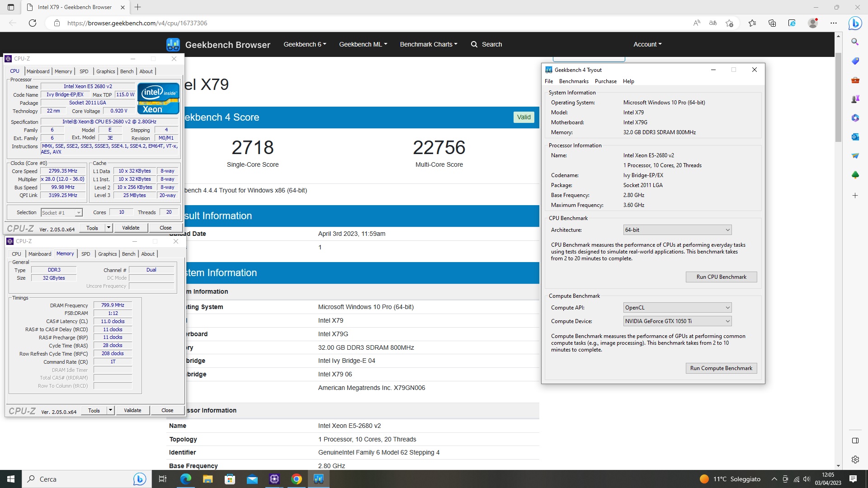868x488 pixels.
Task: Expand the Account dropdown menu
Action: click(647, 44)
